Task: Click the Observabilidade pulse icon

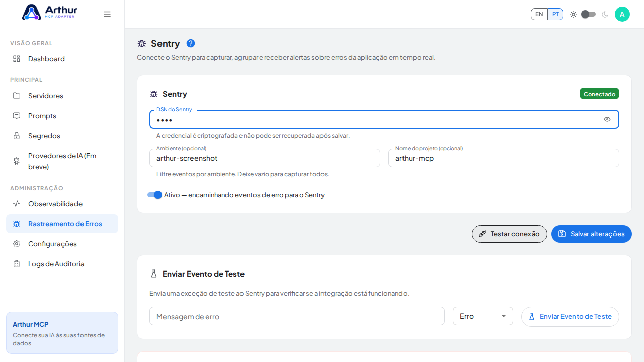Action: pos(17,204)
